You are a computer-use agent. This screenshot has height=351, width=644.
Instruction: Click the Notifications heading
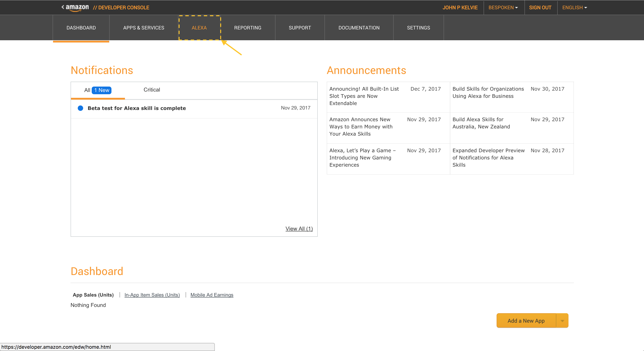102,70
